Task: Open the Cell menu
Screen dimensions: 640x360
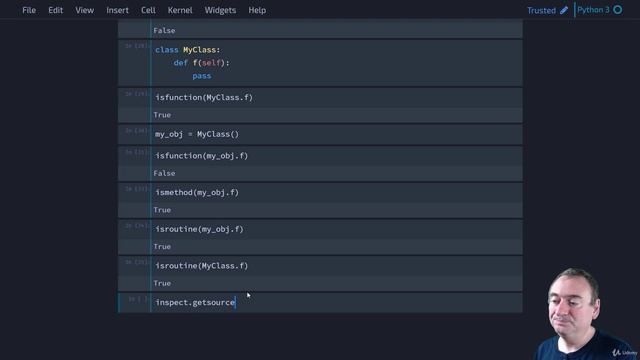Action: 148,10
